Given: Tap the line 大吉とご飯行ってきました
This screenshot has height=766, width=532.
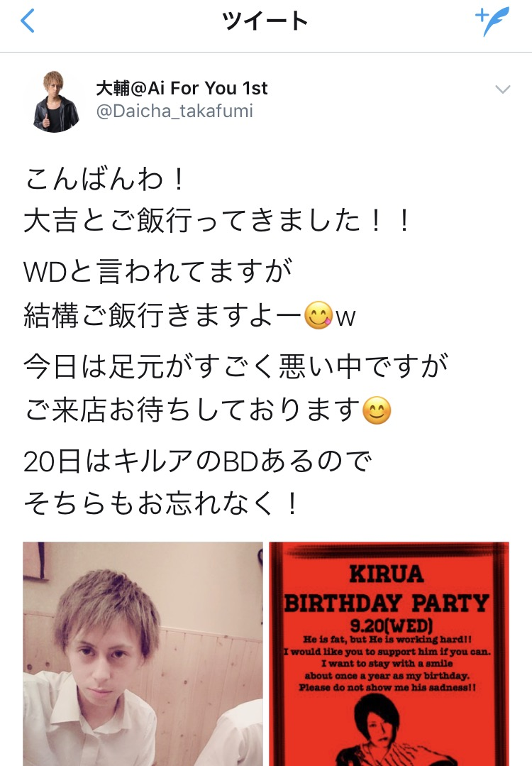Looking at the screenshot, I should point(217,220).
